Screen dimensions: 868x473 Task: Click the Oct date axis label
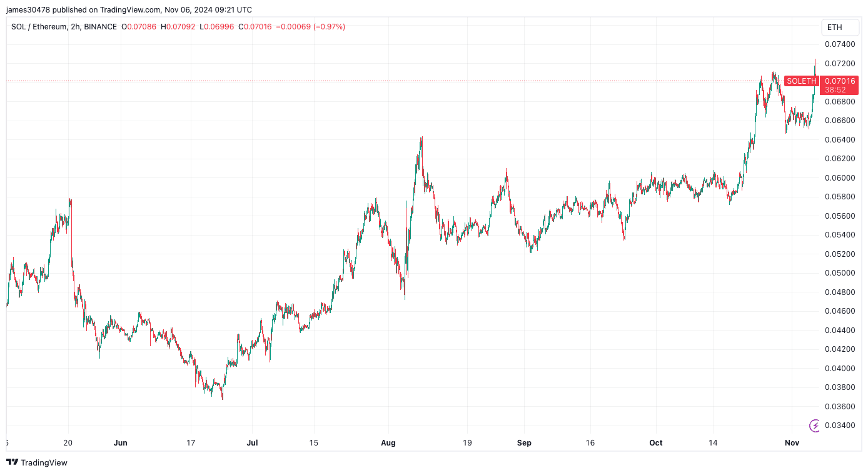656,443
